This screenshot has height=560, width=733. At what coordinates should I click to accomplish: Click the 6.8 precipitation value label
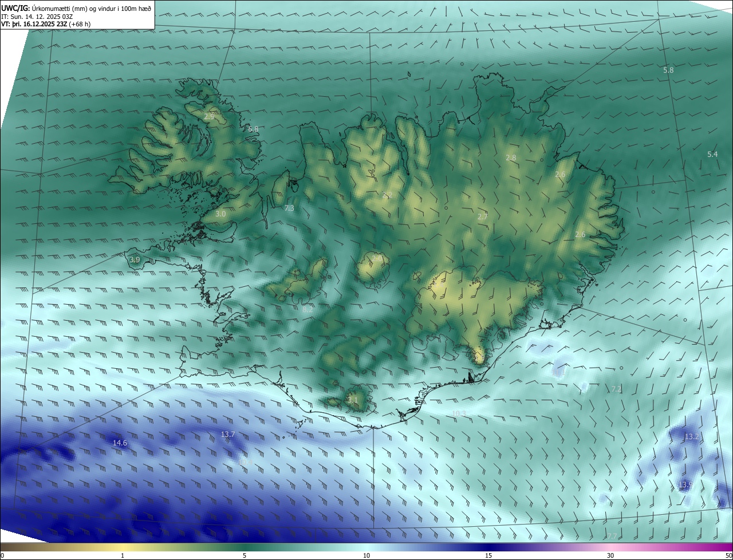[x=253, y=129]
